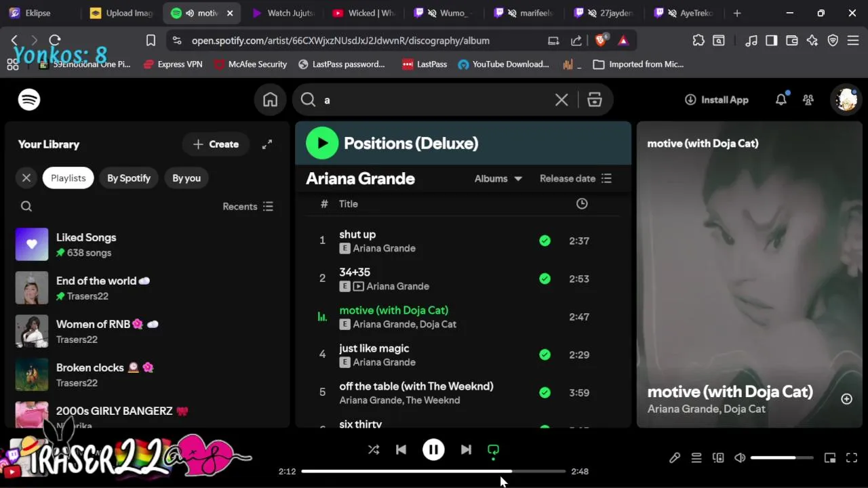Viewport: 868px width, 488px height.
Task: Toggle saved checkmark for 34+35
Action: pyautogui.click(x=545, y=279)
